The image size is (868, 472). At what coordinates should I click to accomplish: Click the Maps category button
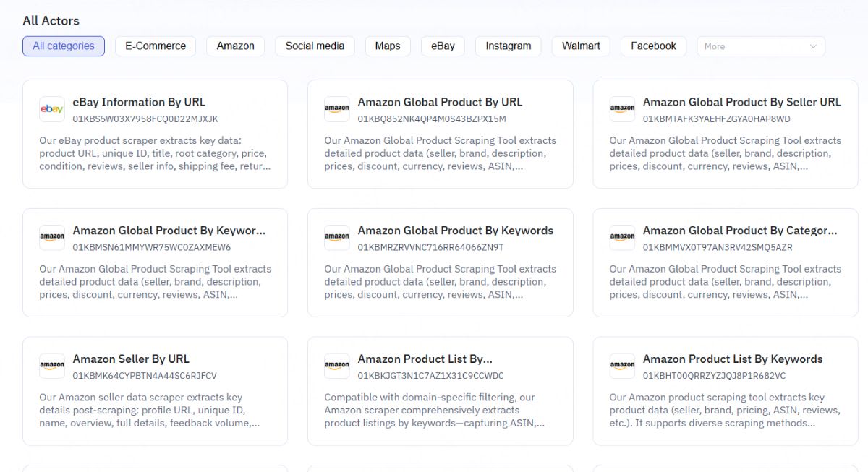[388, 46]
